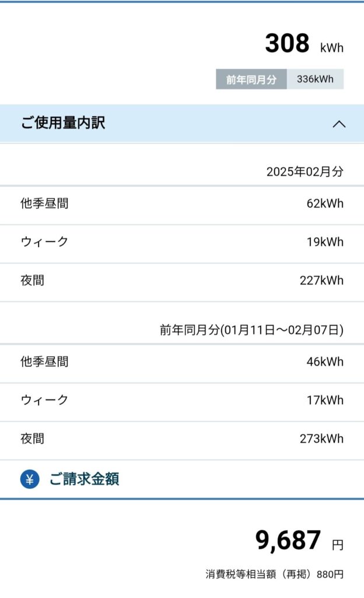Click the yen icon beside ご請求金額
The height and width of the screenshot is (598, 364).
click(x=30, y=479)
